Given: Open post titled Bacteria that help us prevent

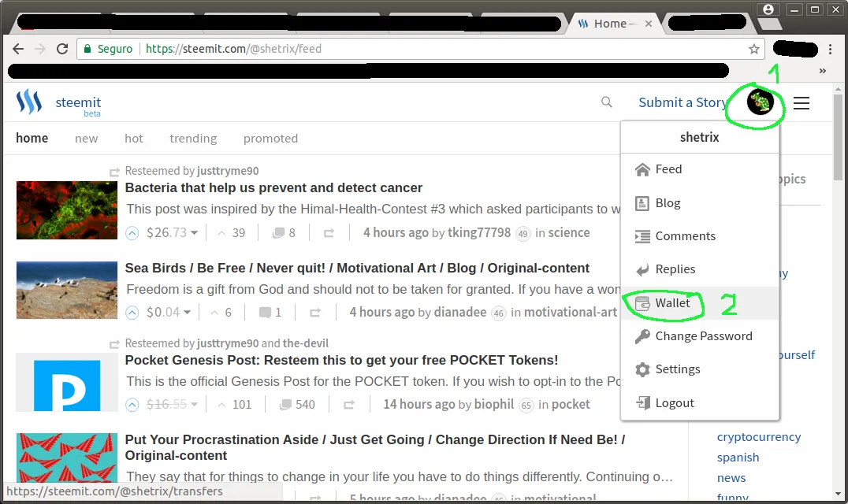Looking at the screenshot, I should 273,187.
